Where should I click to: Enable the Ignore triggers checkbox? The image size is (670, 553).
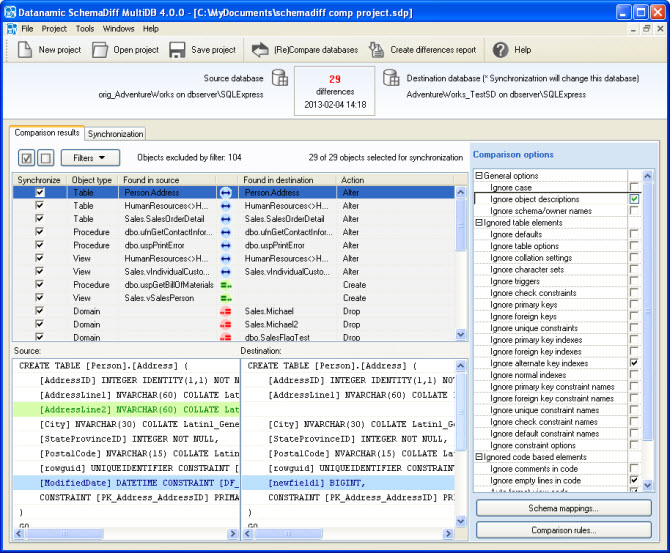point(634,281)
